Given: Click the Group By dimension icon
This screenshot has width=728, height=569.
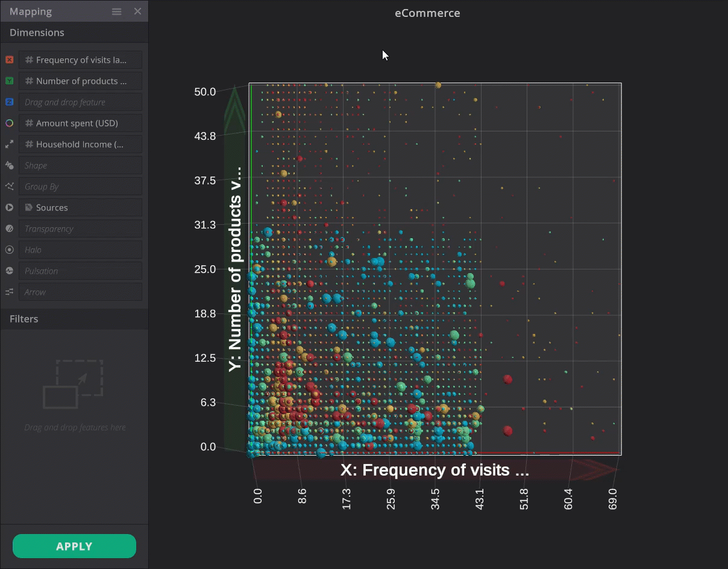Looking at the screenshot, I should pos(9,186).
